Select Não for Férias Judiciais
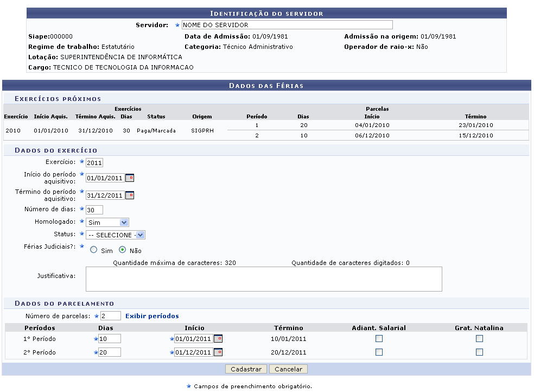The width and height of the screenshot is (534, 392). point(122,250)
